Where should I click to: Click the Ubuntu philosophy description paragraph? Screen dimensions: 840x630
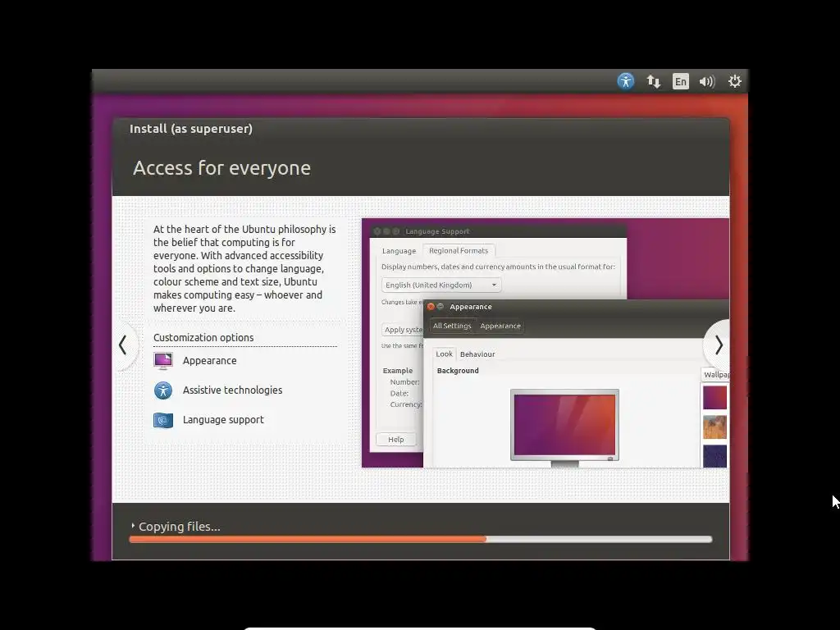244,268
